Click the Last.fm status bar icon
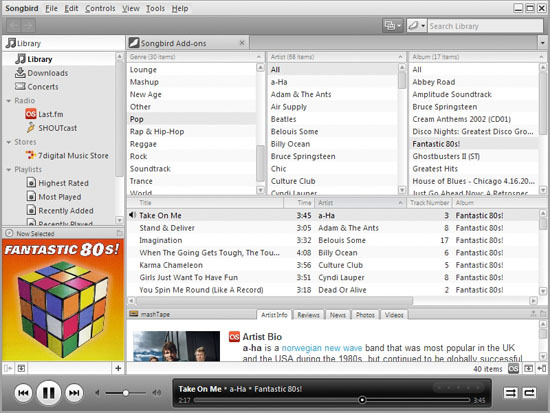This screenshot has height=413, width=550. [x=513, y=368]
